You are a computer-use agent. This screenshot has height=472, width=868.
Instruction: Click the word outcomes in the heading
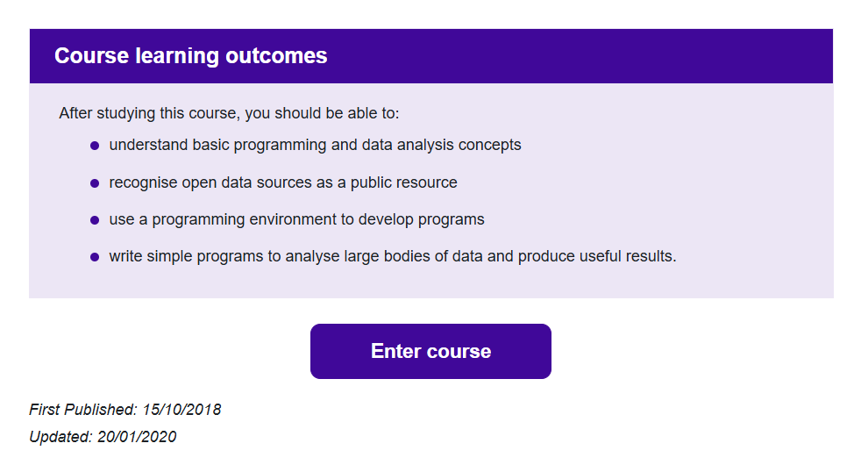276,56
